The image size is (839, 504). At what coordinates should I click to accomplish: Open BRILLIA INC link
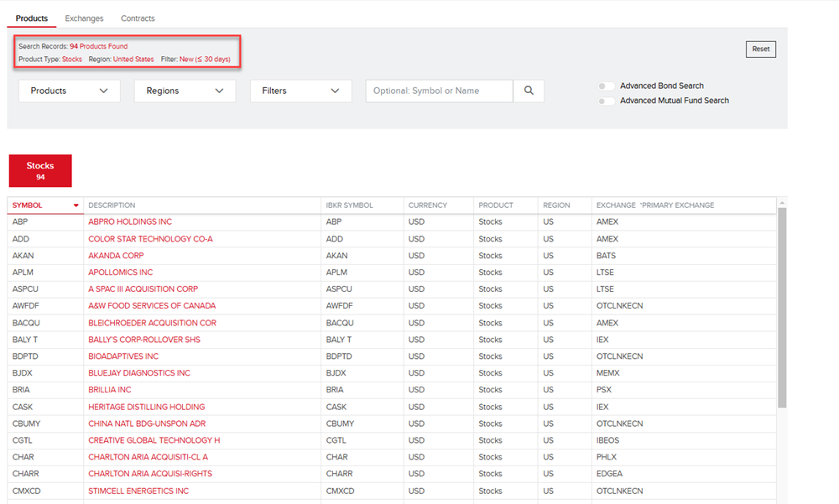[110, 390]
